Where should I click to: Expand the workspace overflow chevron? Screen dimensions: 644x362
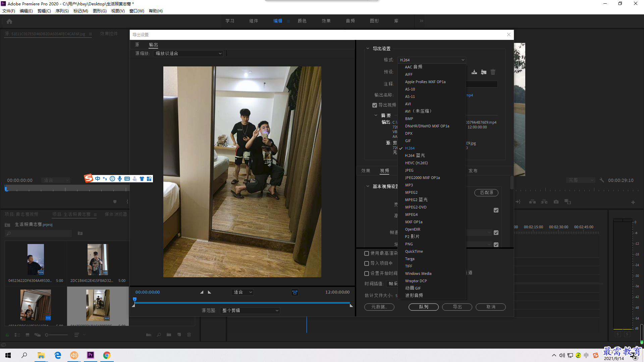click(x=422, y=21)
